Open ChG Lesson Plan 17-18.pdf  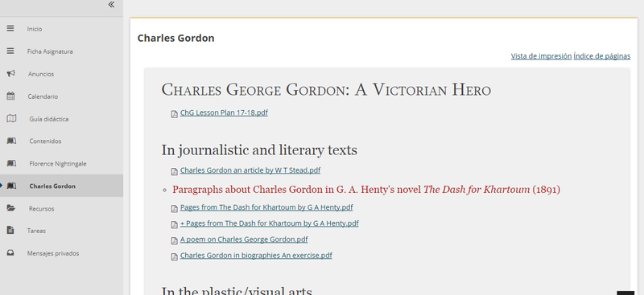[x=224, y=113]
